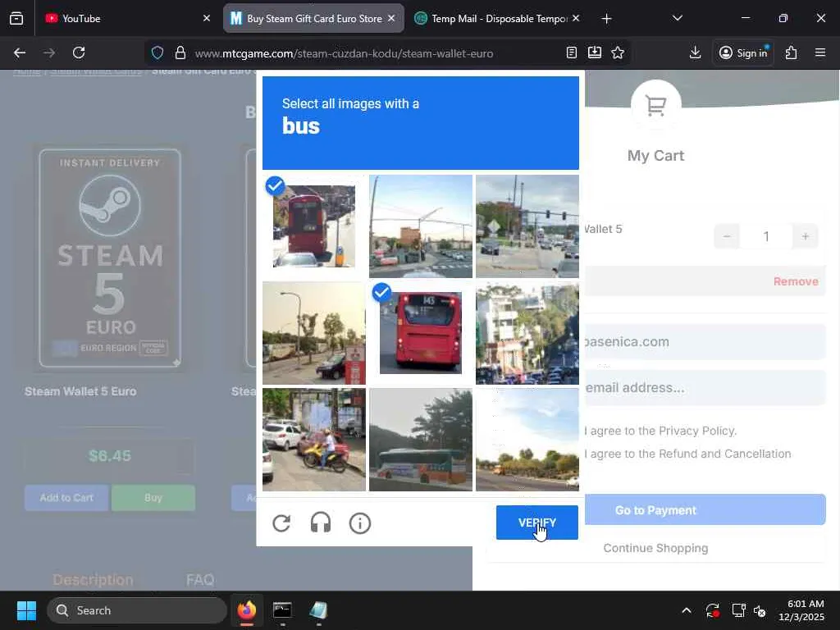Open the extensions puzzle icon
The width and height of the screenshot is (840, 630).
pos(792,52)
